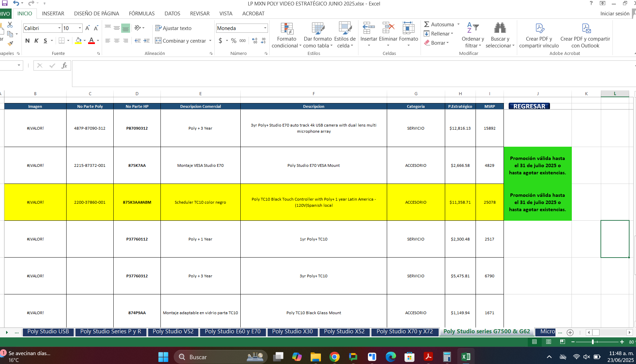
Task: Open the Moneda number format dropdown
Action: (x=265, y=28)
